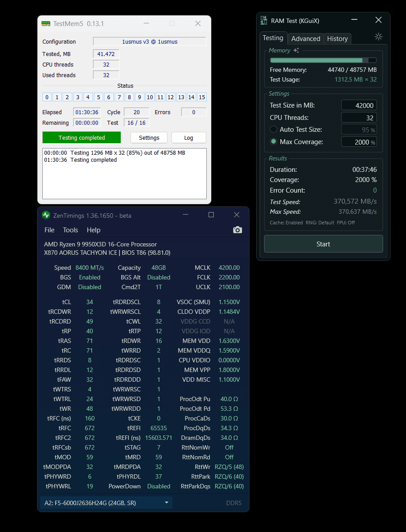The height and width of the screenshot is (532, 406).
Task: Switch to the Testing tab in RAM Test
Action: coord(273,38)
